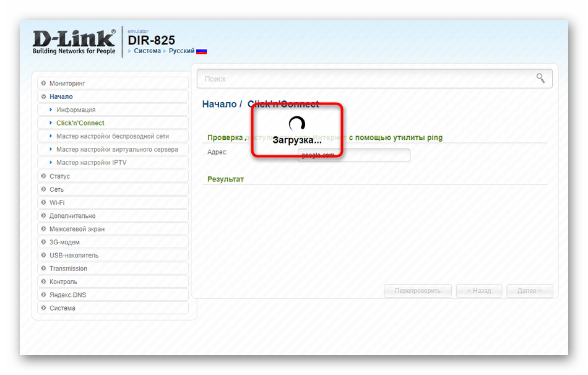
Task: Open Мастер настройки IPTV
Action: [x=91, y=163]
